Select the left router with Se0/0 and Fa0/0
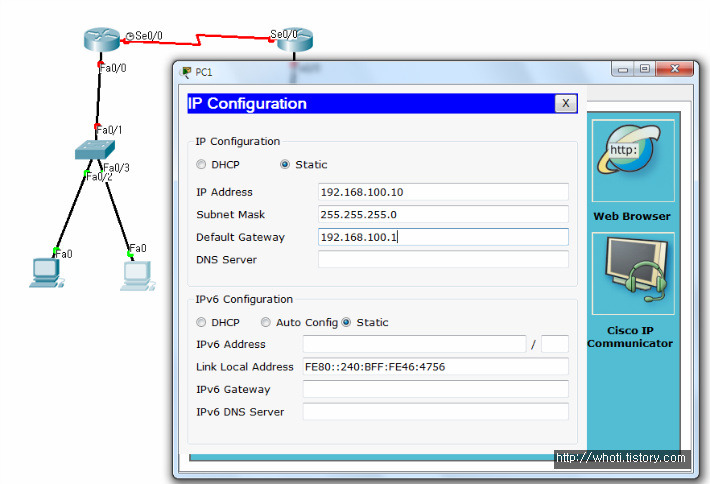The width and height of the screenshot is (710, 484). pos(102,39)
